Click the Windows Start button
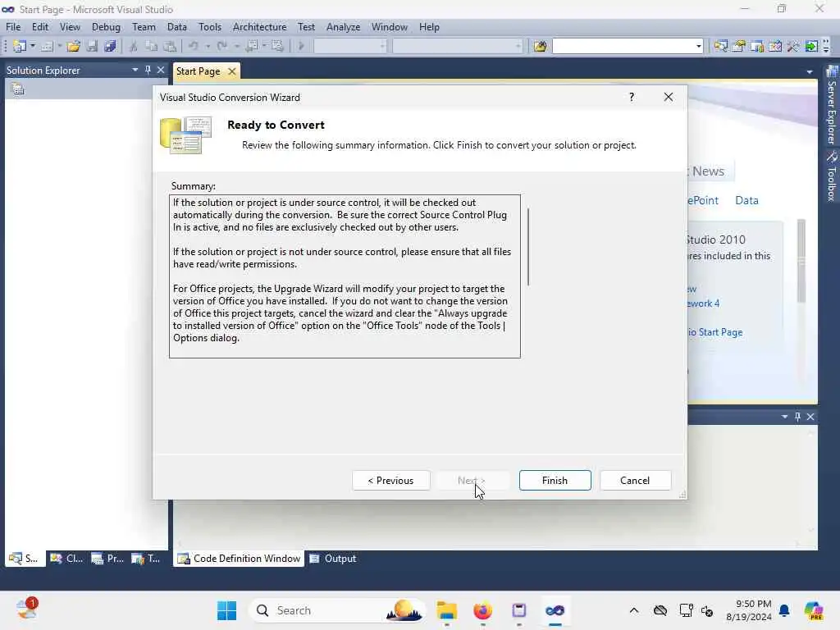Screen dimensions: 840x630 point(226,610)
